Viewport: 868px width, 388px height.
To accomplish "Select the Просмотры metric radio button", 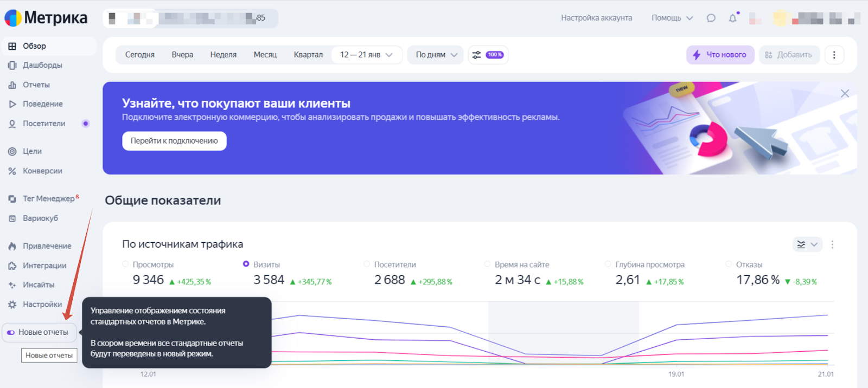I will coord(125,264).
